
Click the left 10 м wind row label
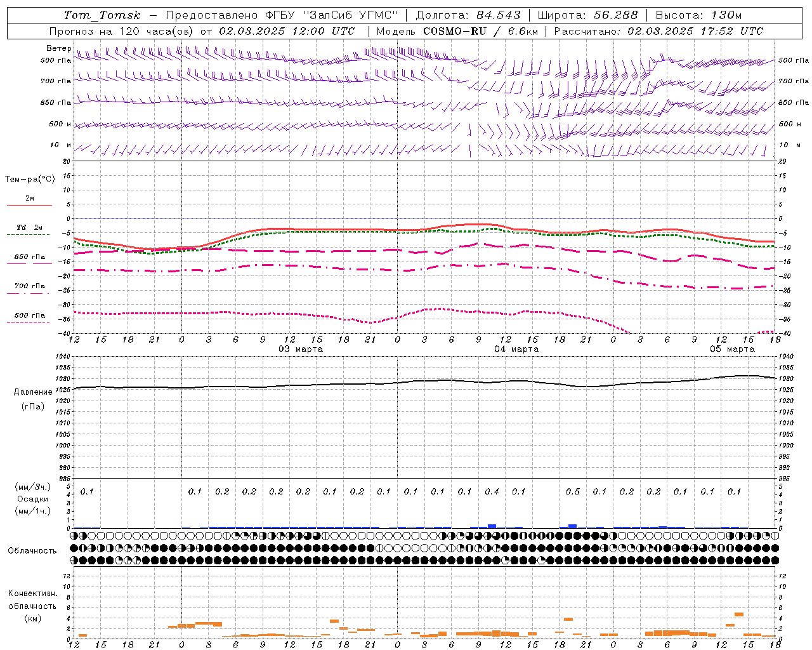(x=60, y=145)
